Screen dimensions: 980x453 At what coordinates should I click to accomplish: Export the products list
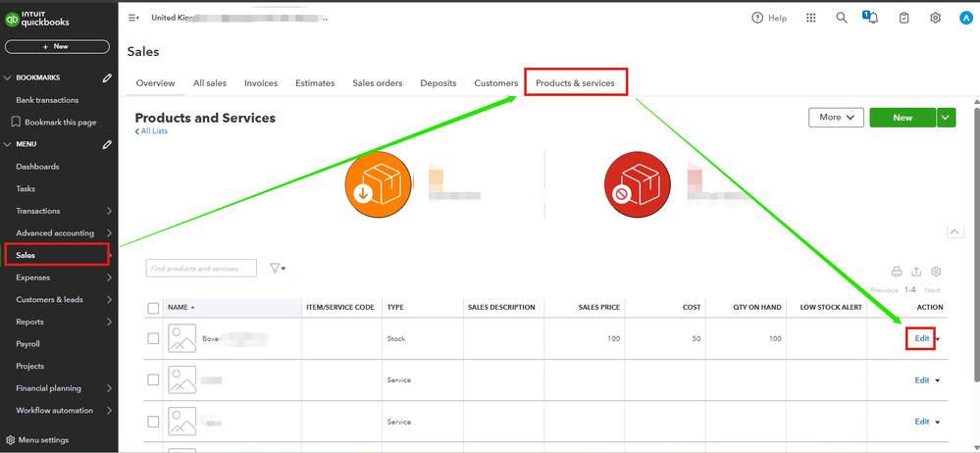[916, 272]
